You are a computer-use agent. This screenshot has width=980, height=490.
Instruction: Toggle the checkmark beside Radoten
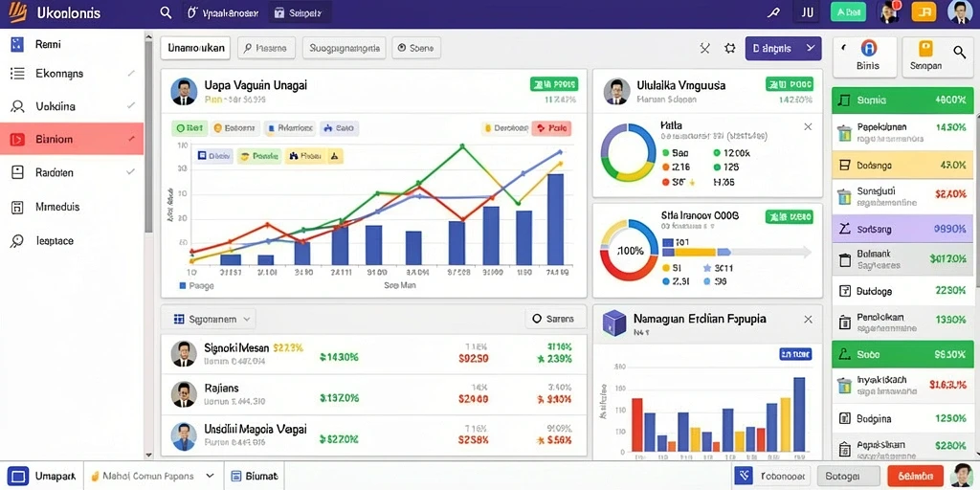pyautogui.click(x=130, y=171)
